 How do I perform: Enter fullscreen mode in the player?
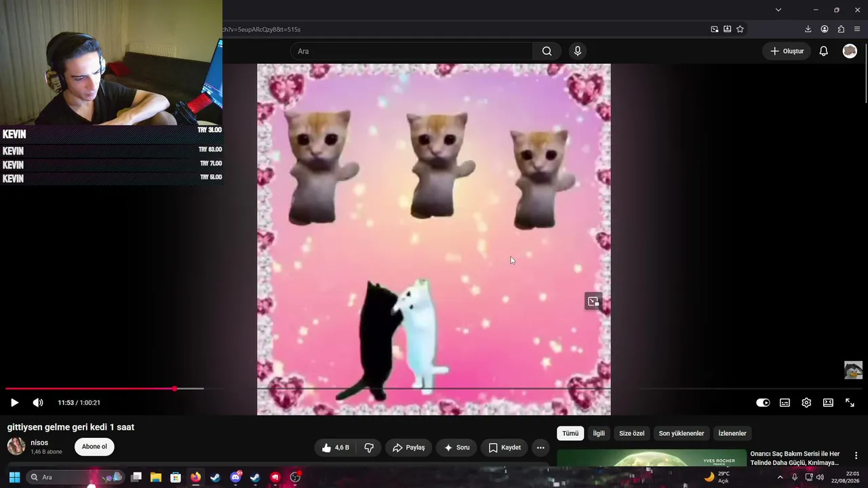click(850, 403)
